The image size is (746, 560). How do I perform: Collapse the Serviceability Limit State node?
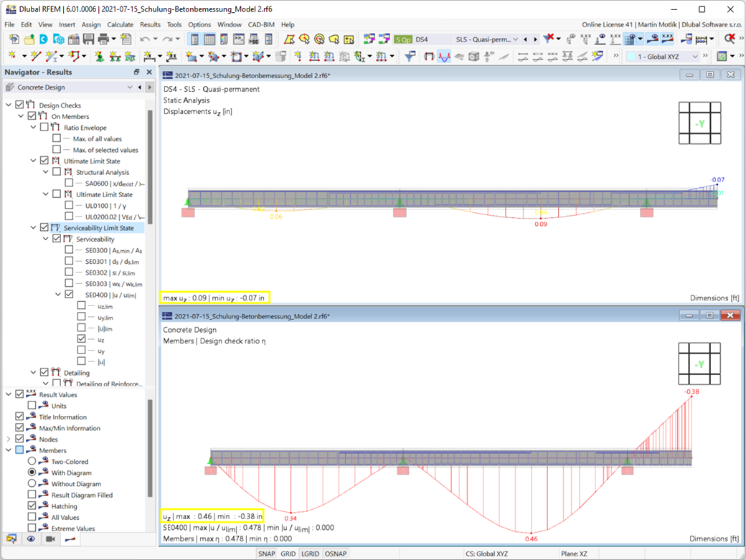click(x=34, y=228)
